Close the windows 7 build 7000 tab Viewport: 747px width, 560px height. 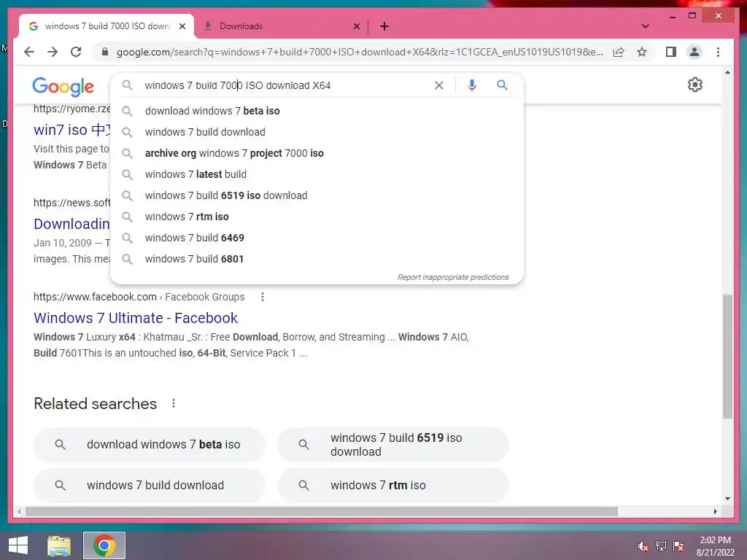[182, 26]
